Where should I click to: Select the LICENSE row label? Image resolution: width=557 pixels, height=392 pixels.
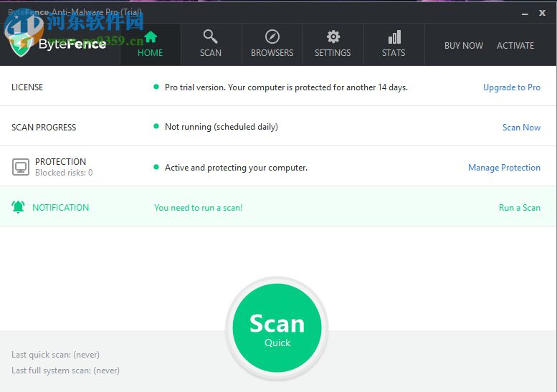coord(27,87)
